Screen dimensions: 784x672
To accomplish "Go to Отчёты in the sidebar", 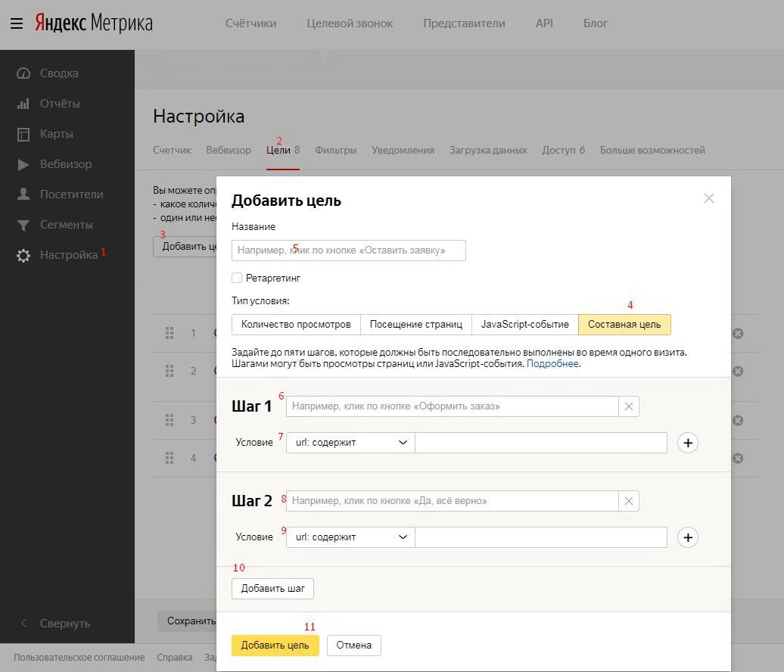I will pos(59,104).
